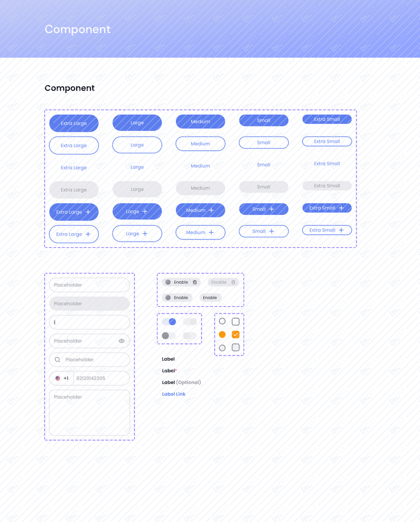Click plus icon in outlined Medium button
Image resolution: width=420 pixels, height=522 pixels.
[212, 232]
